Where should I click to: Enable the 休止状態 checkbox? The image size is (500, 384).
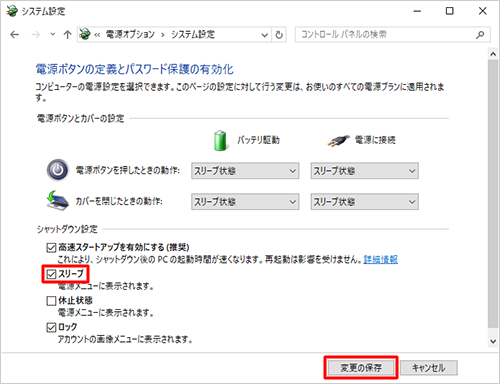[x=51, y=301]
